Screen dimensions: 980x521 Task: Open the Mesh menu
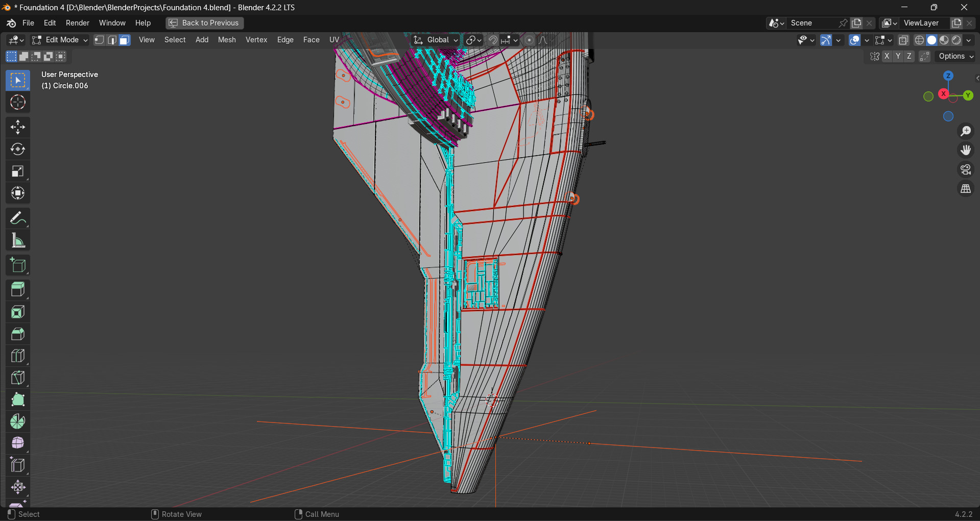[x=227, y=40]
